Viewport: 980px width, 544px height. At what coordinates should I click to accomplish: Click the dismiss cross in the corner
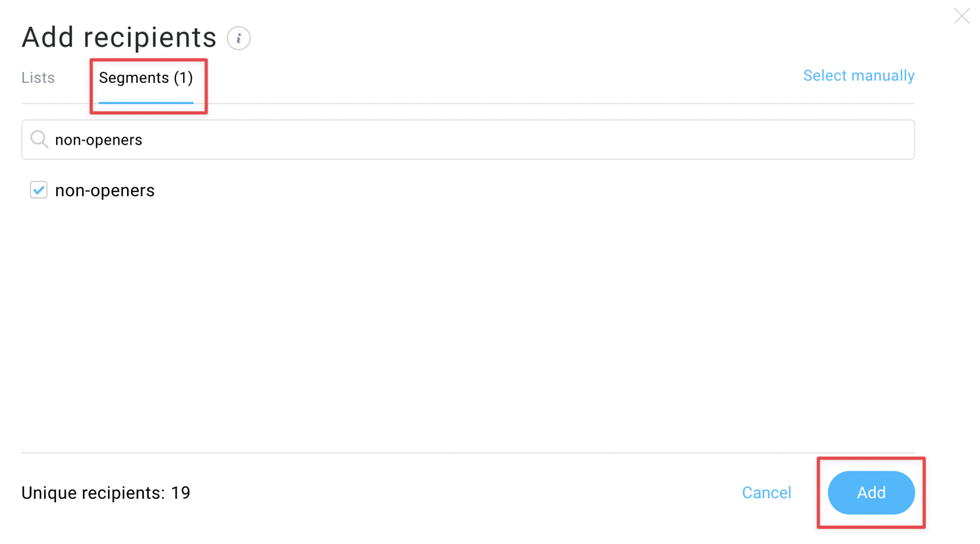[x=961, y=16]
